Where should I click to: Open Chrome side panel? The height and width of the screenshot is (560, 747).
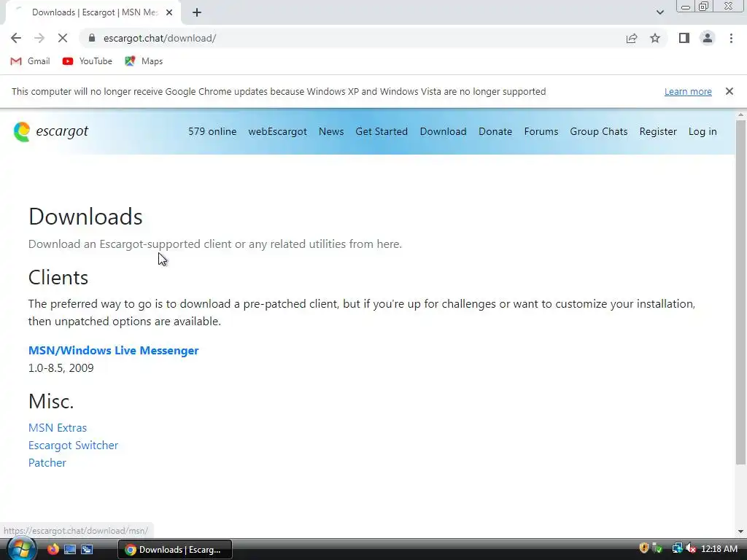684,38
